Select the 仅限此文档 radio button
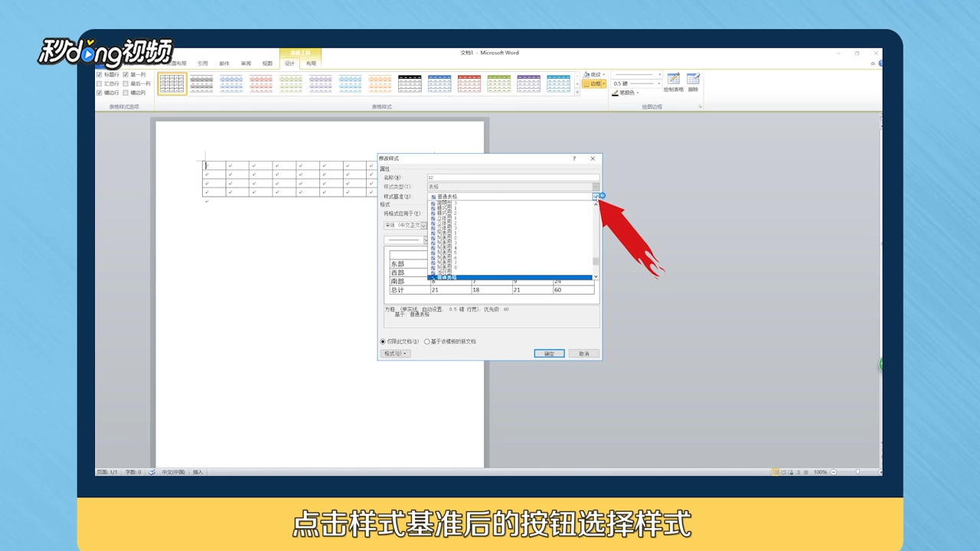 coord(383,341)
